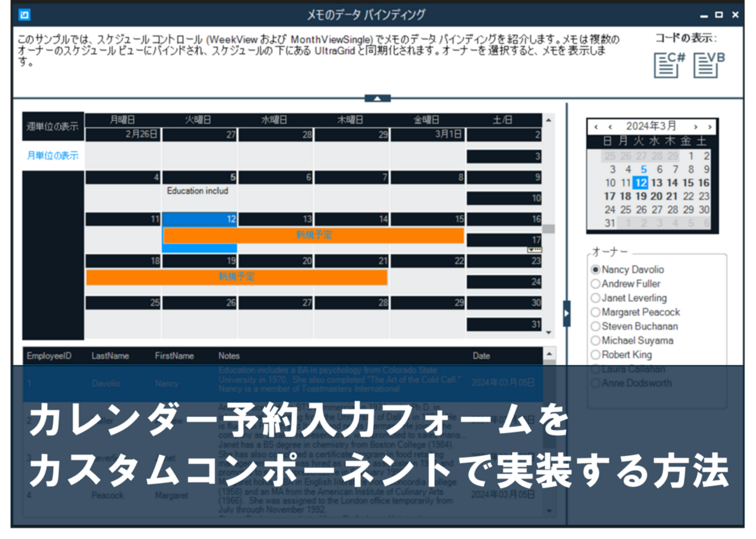Click previous month arrow on the mini calendar
756x539 pixels.
609,126
